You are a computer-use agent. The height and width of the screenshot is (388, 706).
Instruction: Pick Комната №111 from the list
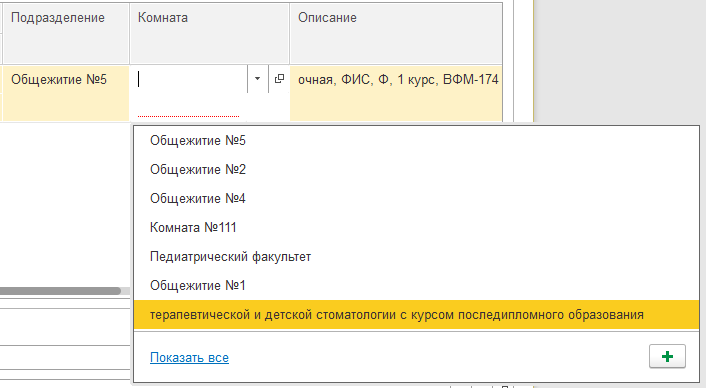click(x=416, y=227)
